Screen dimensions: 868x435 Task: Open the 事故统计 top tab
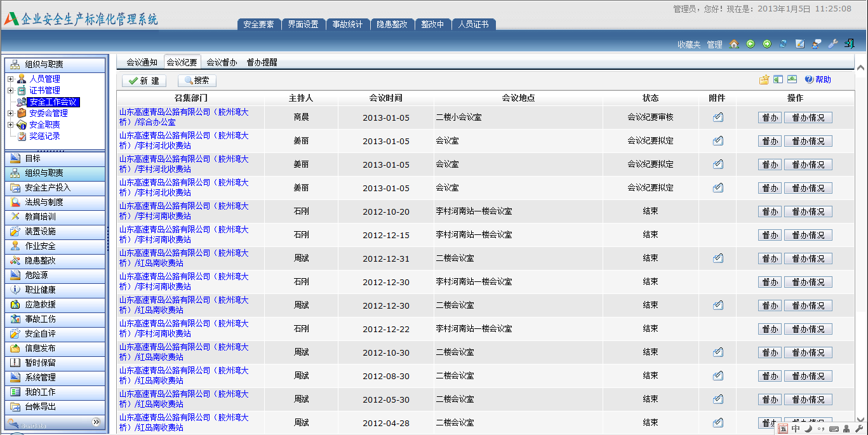click(x=347, y=24)
